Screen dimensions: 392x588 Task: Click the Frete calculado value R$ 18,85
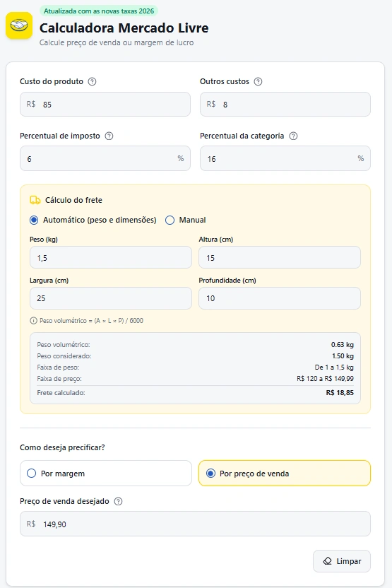[340, 393]
